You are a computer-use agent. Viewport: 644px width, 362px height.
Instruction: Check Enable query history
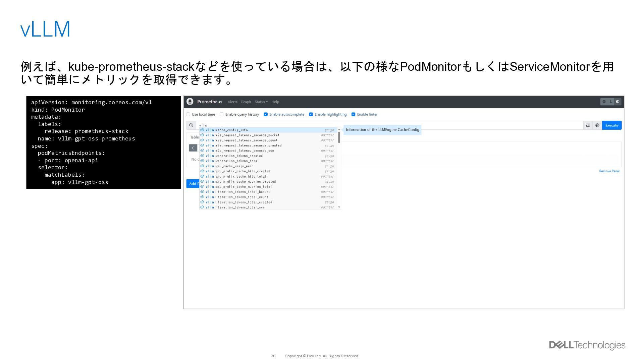point(222,114)
